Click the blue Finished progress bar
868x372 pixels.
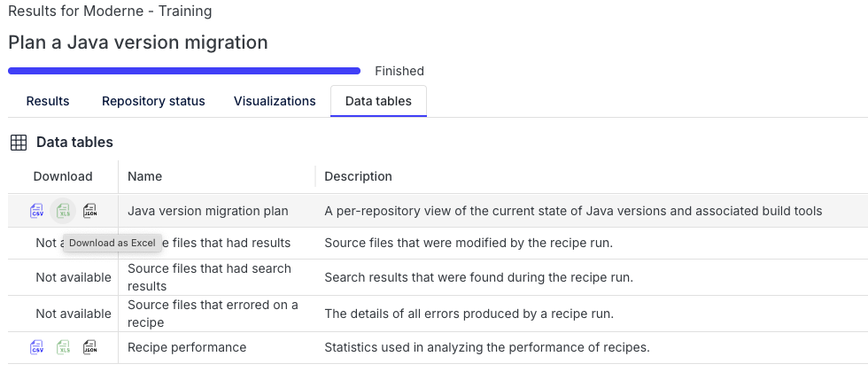pyautogui.click(x=184, y=71)
